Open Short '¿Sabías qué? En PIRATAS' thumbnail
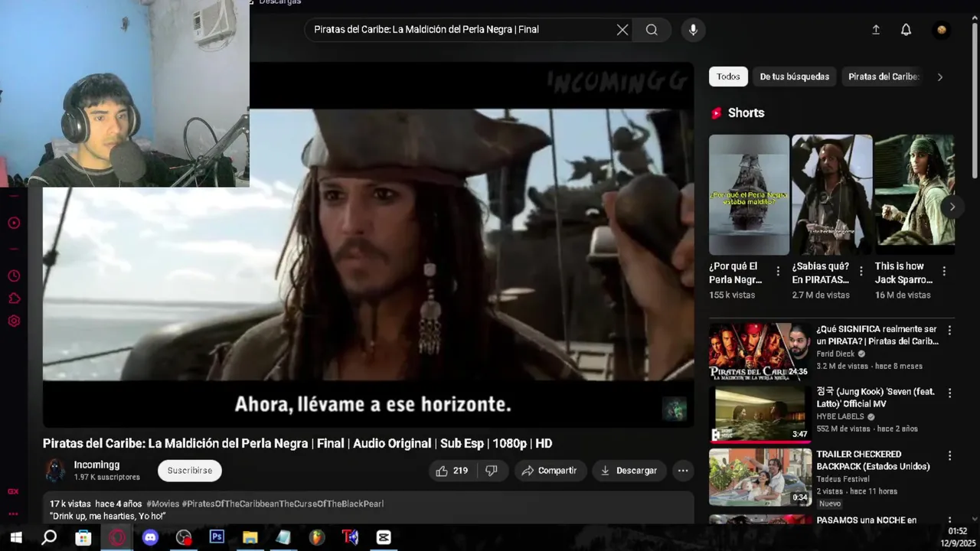This screenshot has height=551, width=980. (x=831, y=195)
